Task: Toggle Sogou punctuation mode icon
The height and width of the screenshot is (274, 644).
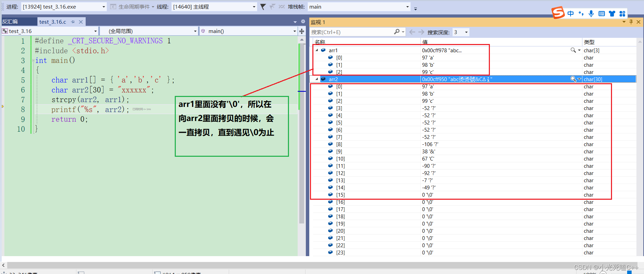Action: 581,13
